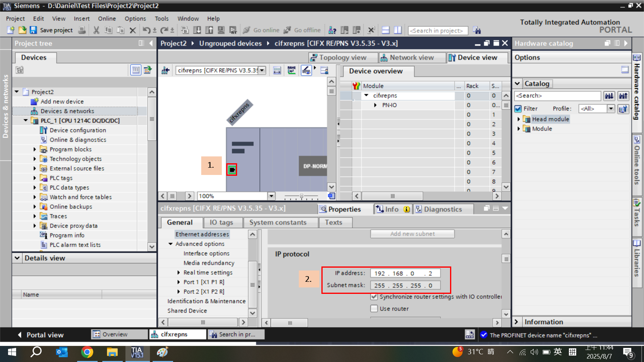This screenshot has width=644, height=362.
Task: Expand the Technology objects node
Action: (35, 159)
